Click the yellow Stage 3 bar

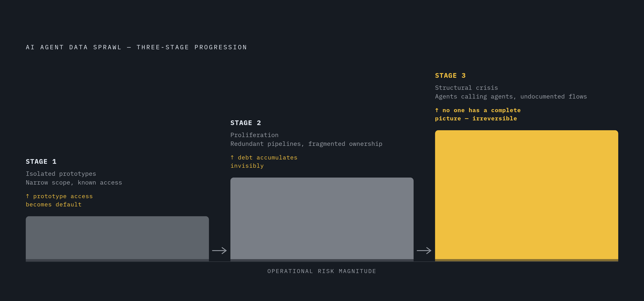click(526, 196)
